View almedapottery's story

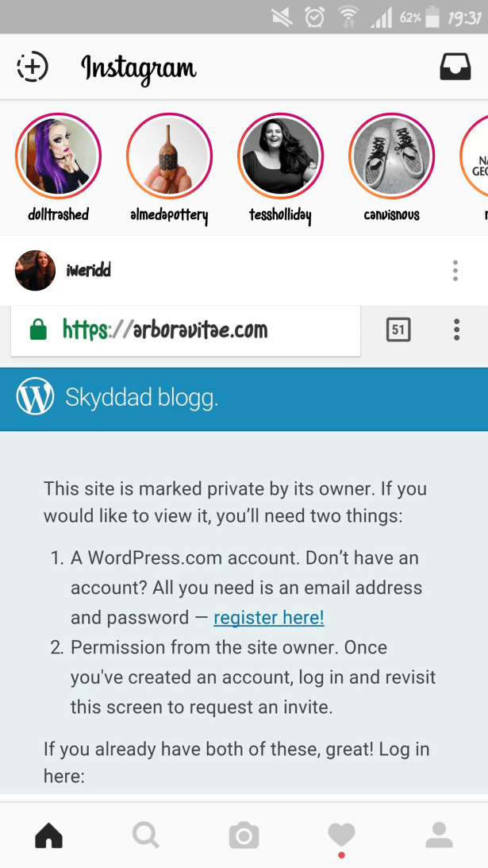(169, 156)
